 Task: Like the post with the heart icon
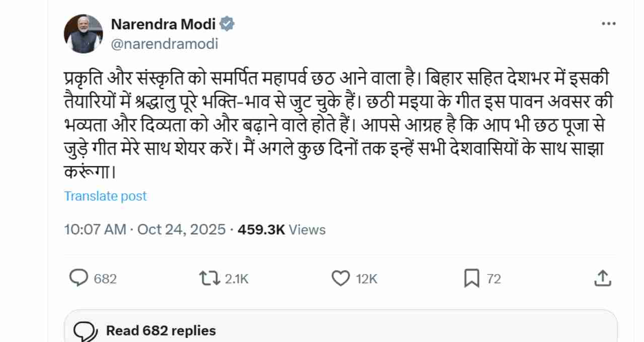point(341,278)
